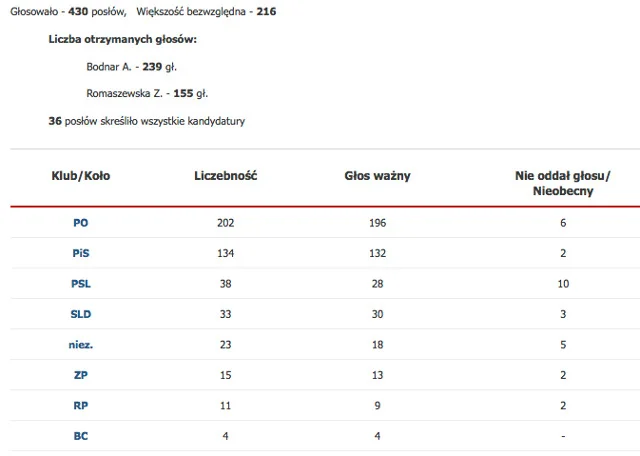This screenshot has width=640, height=456.
Task: Click the Klub/Koło column header
Action: (x=80, y=176)
